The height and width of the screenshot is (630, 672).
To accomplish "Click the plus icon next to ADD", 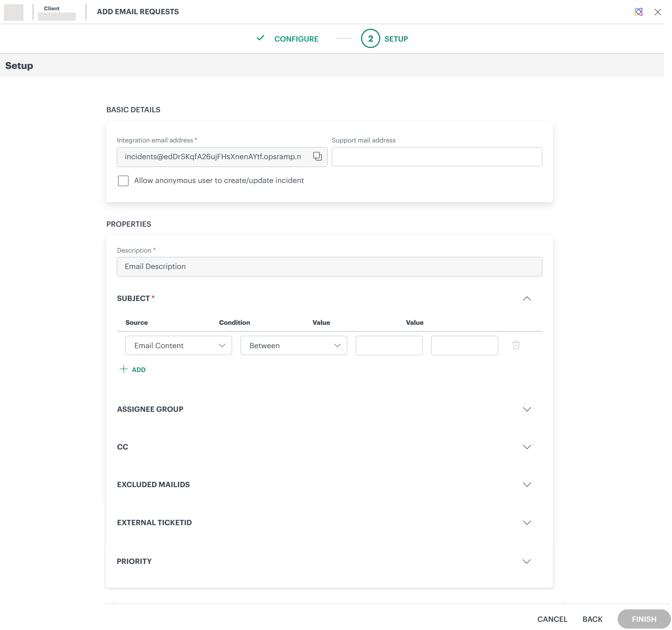I will click(x=123, y=369).
